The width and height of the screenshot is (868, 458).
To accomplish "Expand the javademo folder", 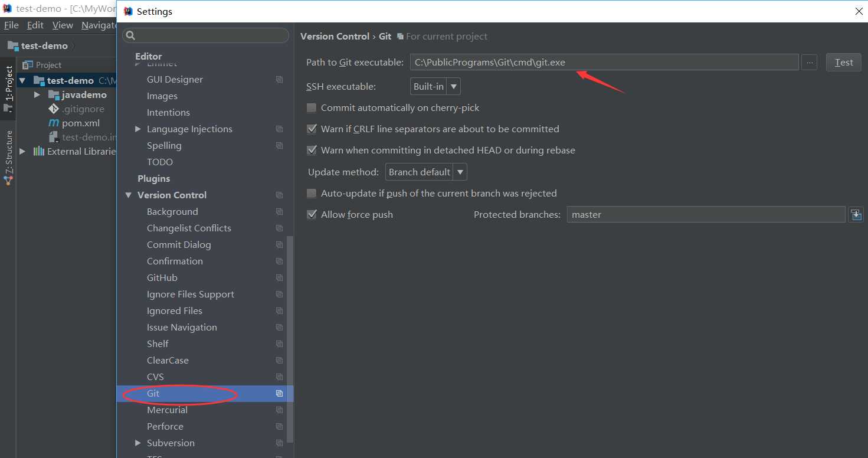I will pyautogui.click(x=37, y=95).
